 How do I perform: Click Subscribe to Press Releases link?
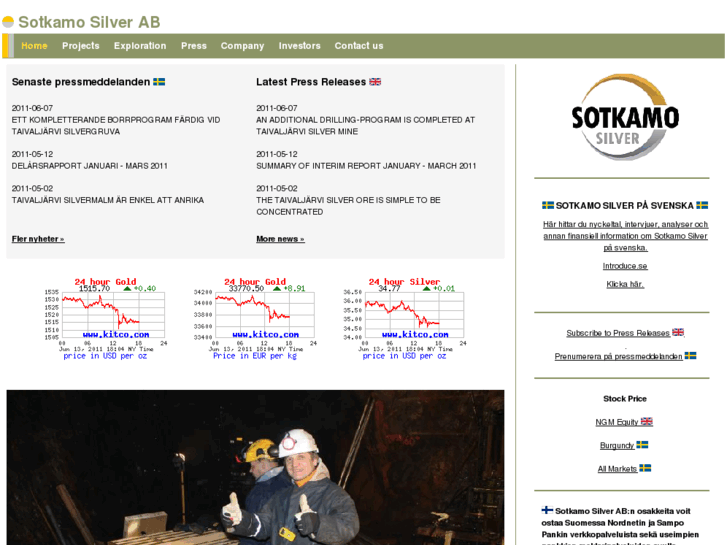618,333
